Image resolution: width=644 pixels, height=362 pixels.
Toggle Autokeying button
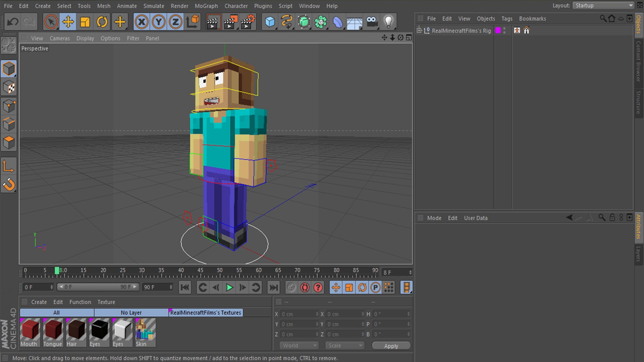coord(305,287)
